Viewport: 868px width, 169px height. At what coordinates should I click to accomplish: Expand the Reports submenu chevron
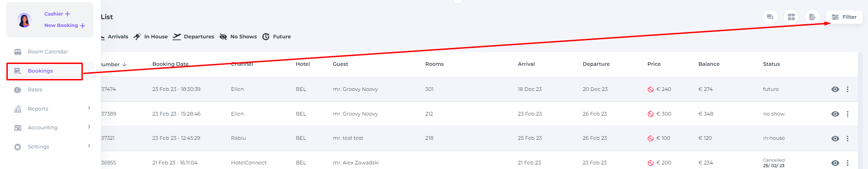89,108
